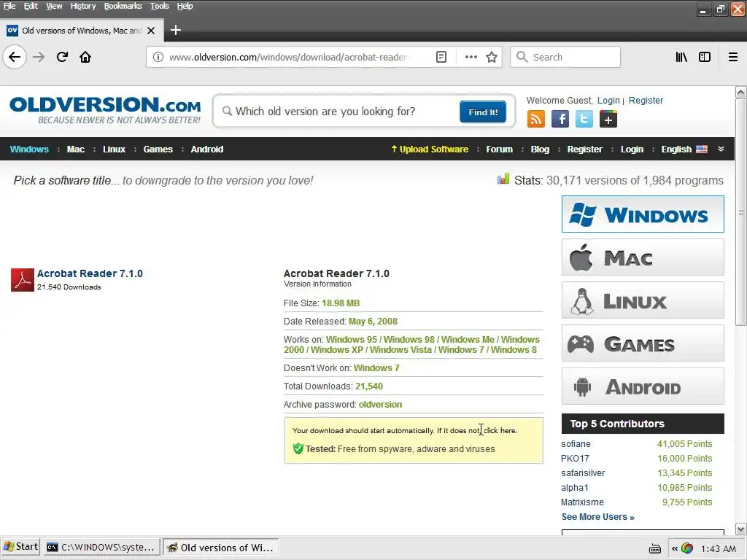Open page actions three-dot menu
747x560 pixels.
tap(471, 57)
